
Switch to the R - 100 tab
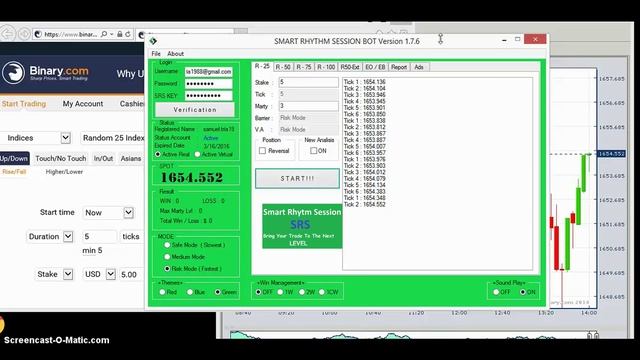pos(326,67)
